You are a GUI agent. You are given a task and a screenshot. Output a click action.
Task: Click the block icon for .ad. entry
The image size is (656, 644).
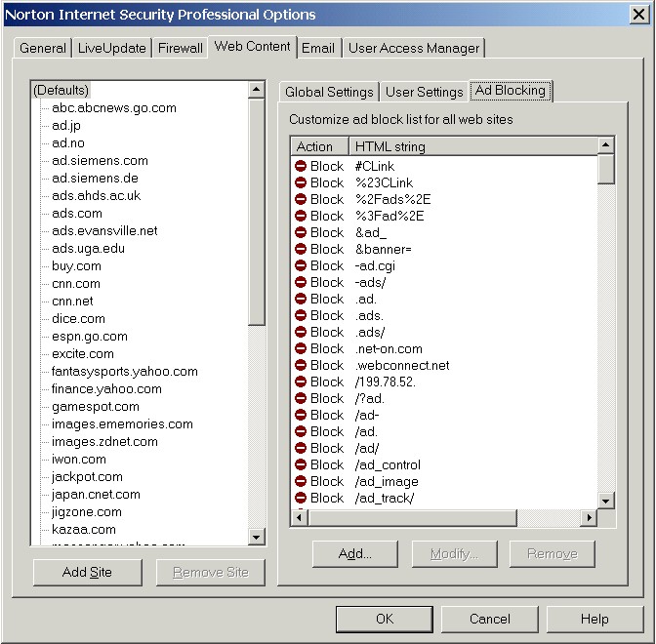click(301, 299)
